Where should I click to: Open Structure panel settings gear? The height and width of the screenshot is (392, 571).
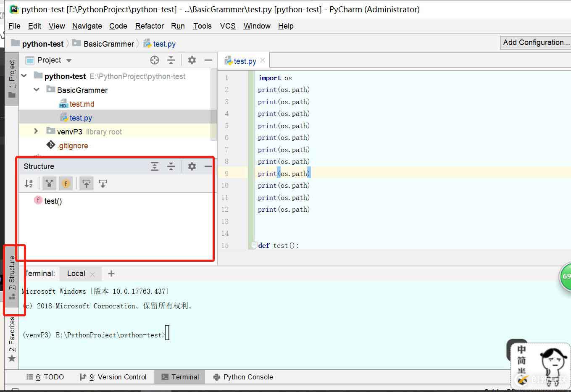tap(192, 166)
